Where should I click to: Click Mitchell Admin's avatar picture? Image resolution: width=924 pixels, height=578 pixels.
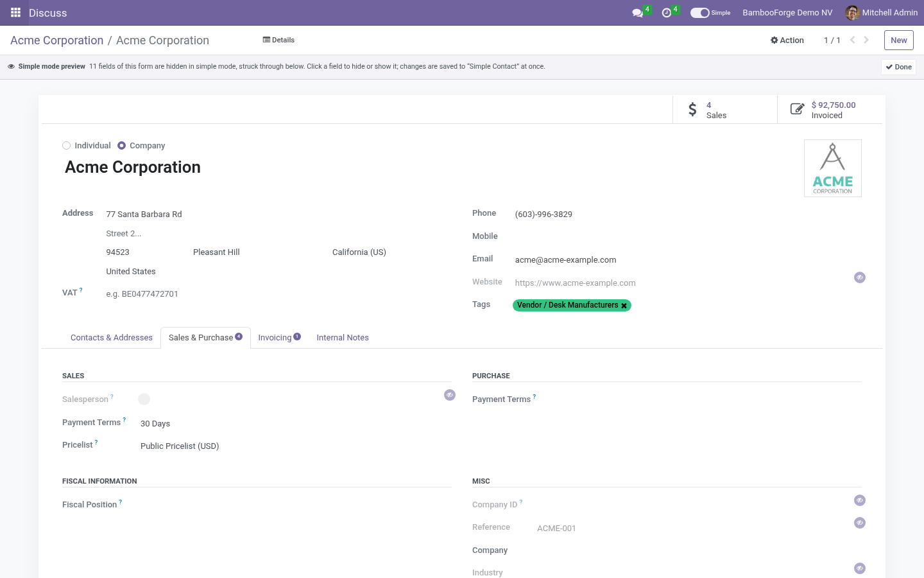852,13
